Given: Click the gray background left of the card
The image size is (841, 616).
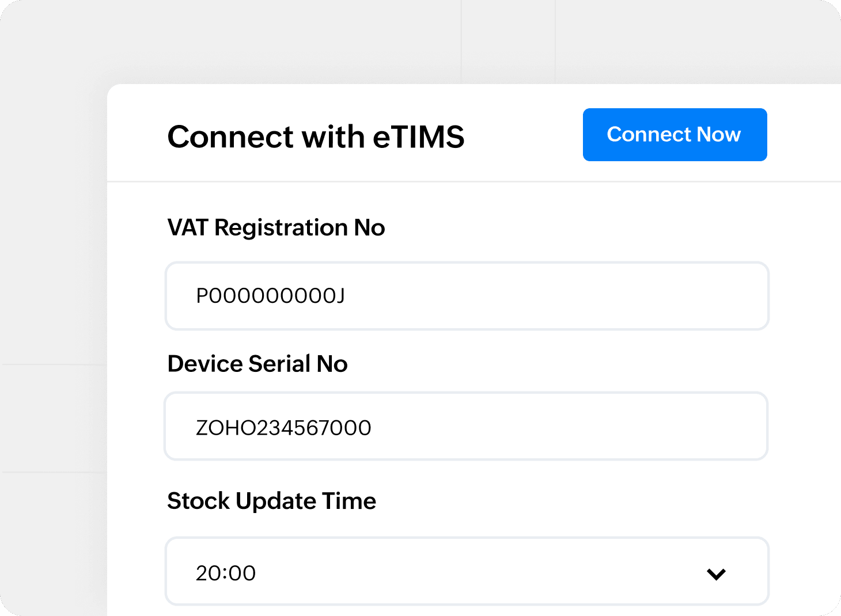Looking at the screenshot, I should click(x=52, y=288).
